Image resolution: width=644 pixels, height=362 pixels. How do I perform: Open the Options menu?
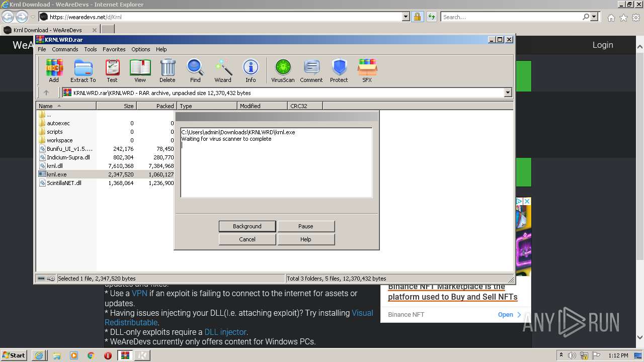point(141,49)
